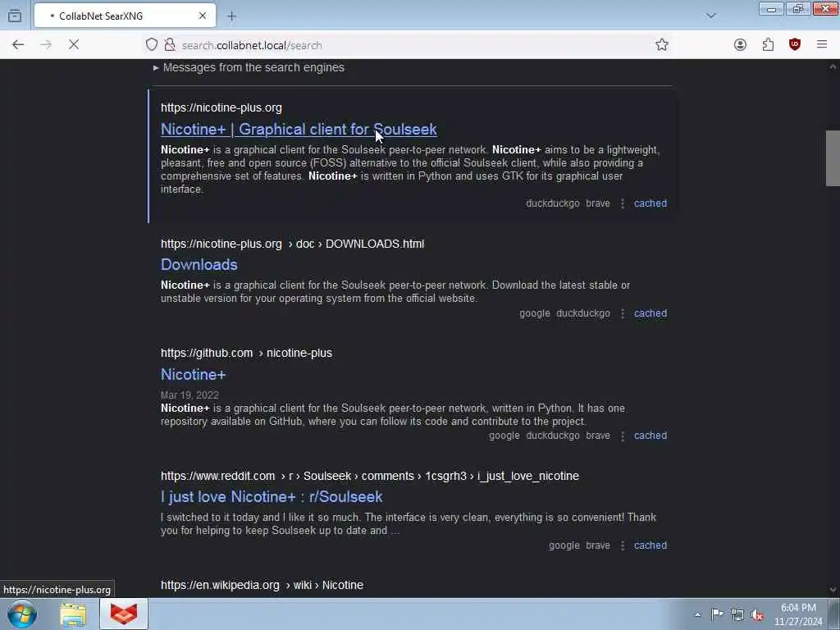Viewport: 840px width, 630px height.
Task: Click the scrollbar up arrow
Action: pyautogui.click(x=833, y=66)
